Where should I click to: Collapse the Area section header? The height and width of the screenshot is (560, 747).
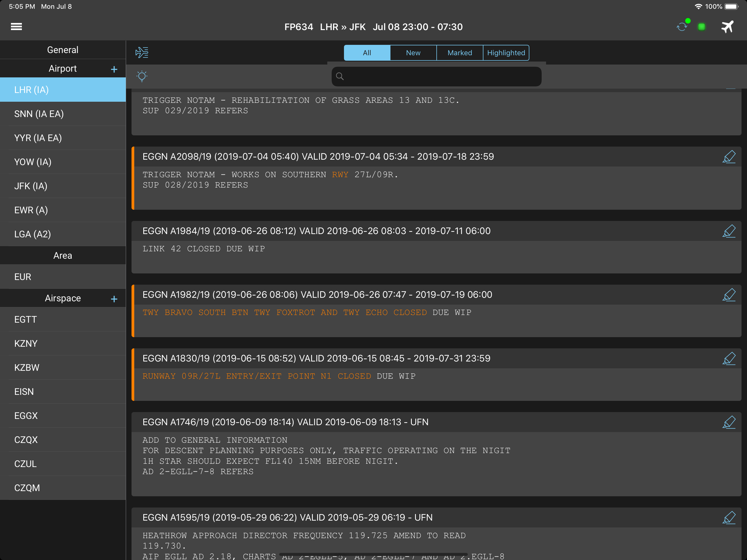pos(62,255)
